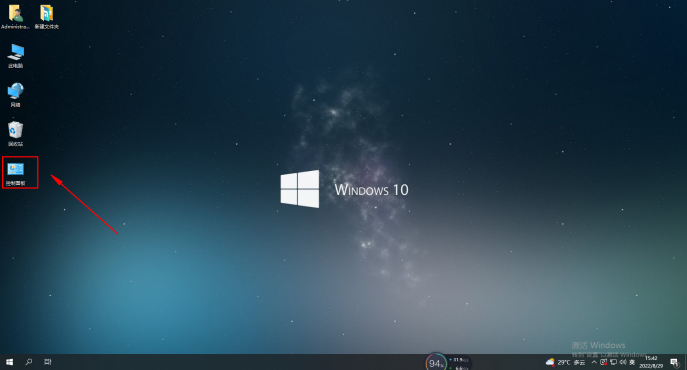Click the network speed readout beside gauge
This screenshot has height=370, width=687.
pyautogui.click(x=459, y=363)
